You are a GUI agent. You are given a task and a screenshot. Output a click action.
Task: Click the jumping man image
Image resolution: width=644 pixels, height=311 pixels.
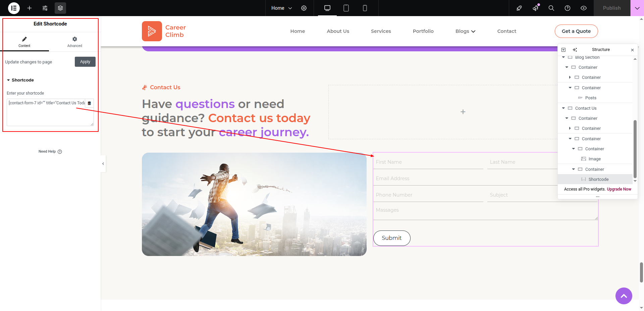[254, 204]
